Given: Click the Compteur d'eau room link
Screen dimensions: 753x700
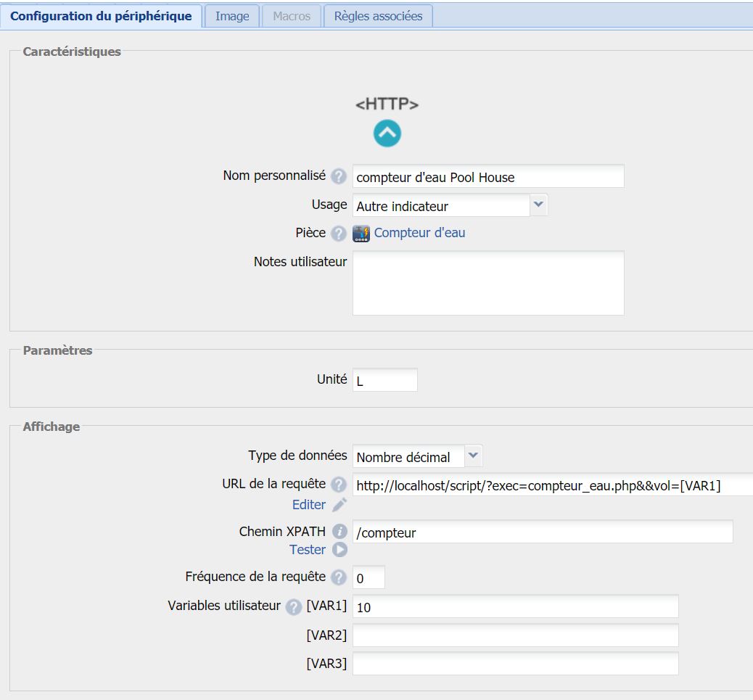Looking at the screenshot, I should pos(419,233).
